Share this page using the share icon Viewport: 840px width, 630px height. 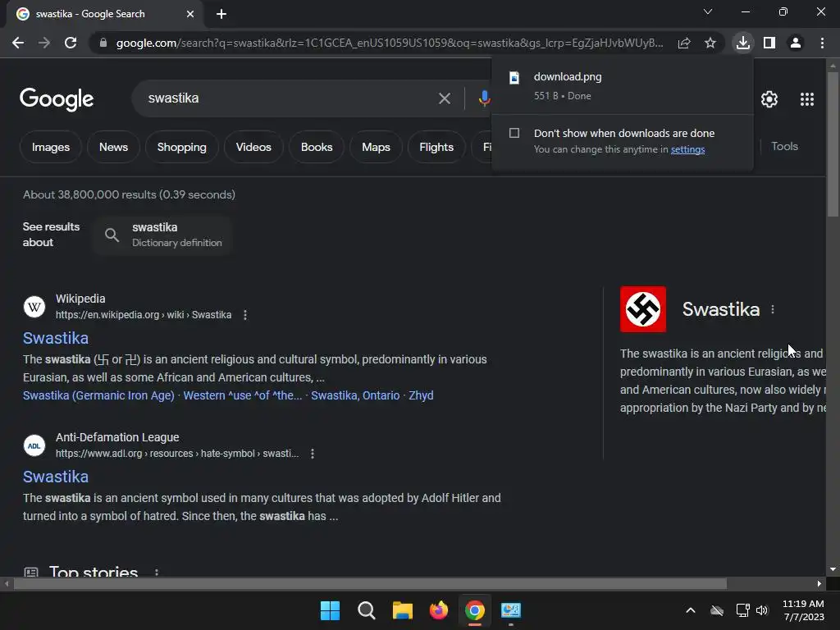click(x=684, y=43)
